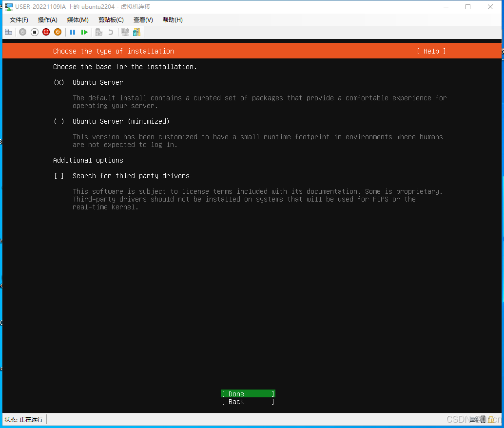The height and width of the screenshot is (428, 504).
Task: Click the status text 状态: 正在运行
Action: 24,420
